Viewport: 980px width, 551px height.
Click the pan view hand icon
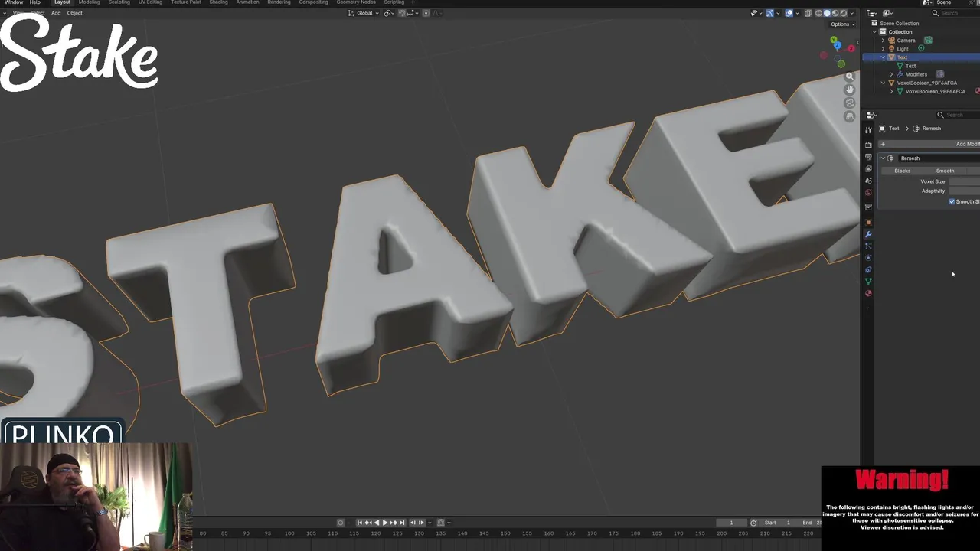pos(849,90)
